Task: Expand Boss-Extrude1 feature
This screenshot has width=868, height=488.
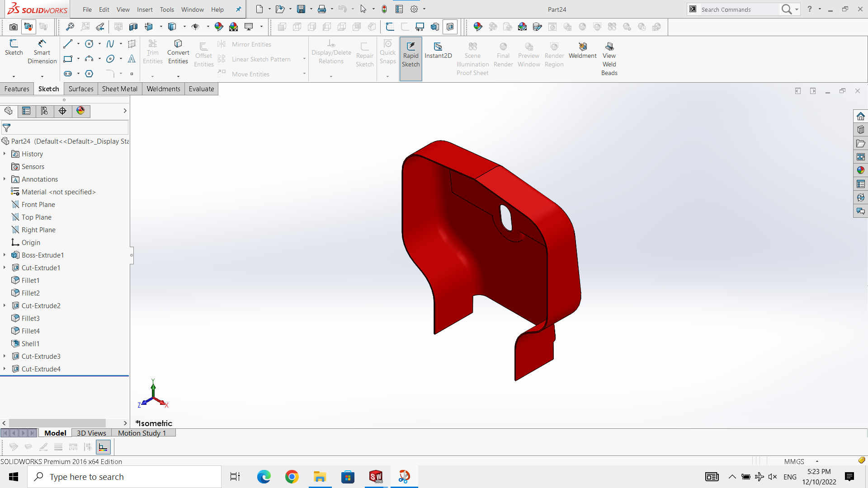Action: pos(5,255)
